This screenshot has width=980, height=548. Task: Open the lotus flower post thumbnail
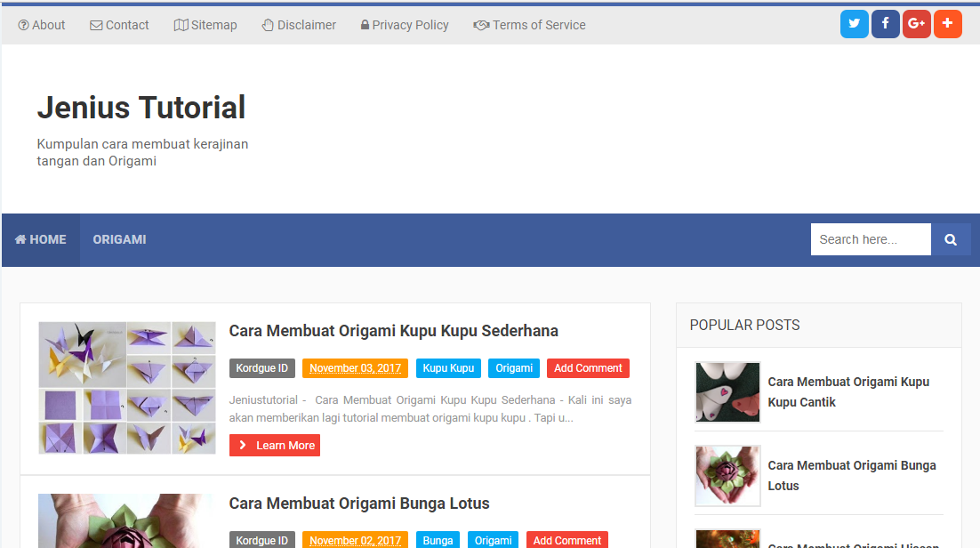(x=125, y=521)
